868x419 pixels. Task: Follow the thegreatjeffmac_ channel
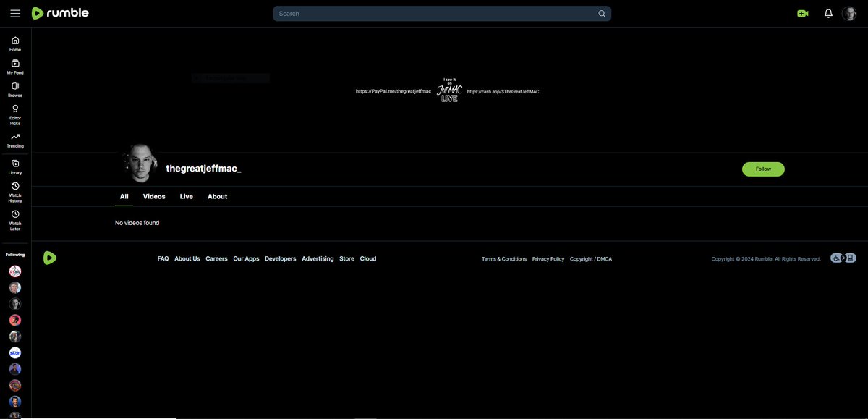pyautogui.click(x=763, y=169)
